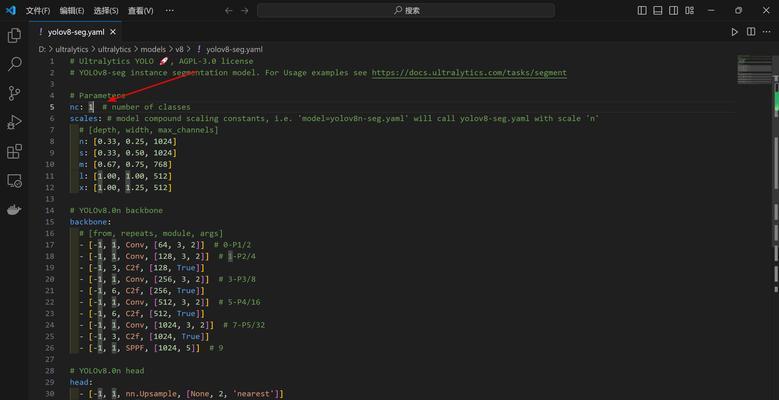
Task: Click the 'head' key on line 29
Action: click(78, 382)
